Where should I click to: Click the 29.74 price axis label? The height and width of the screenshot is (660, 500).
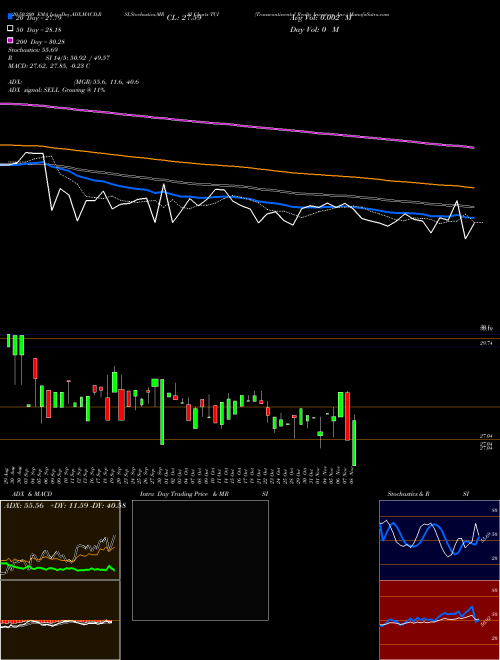(x=486, y=343)
